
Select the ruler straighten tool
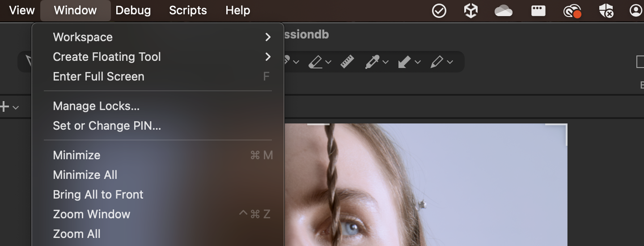click(347, 62)
